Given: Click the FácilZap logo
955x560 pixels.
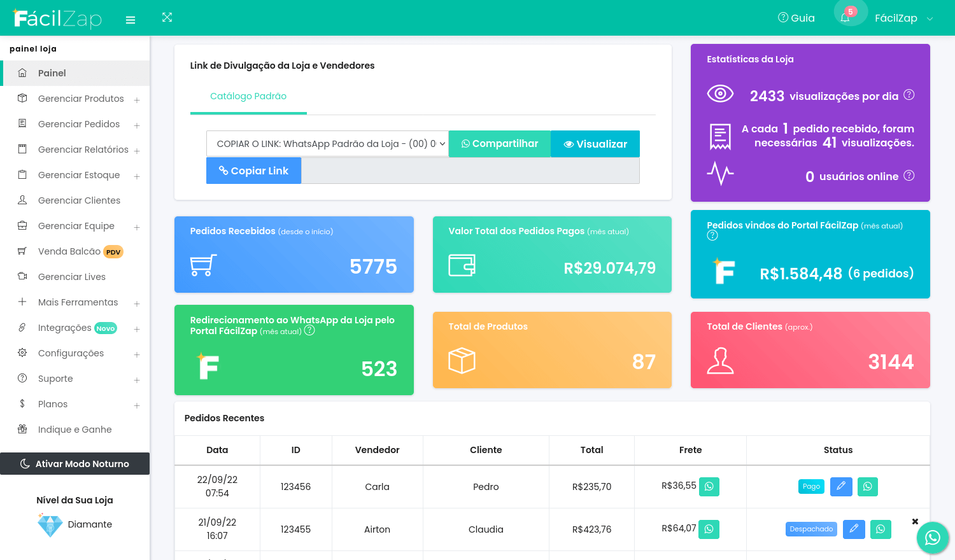Looking at the screenshot, I should coord(57,18).
